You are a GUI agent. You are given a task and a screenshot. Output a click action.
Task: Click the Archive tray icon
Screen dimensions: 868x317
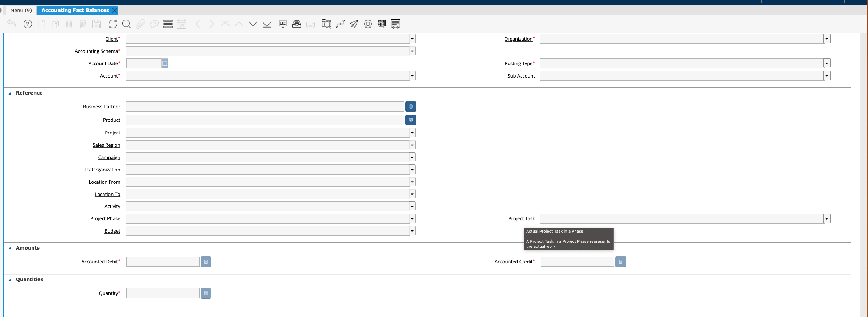tap(297, 24)
